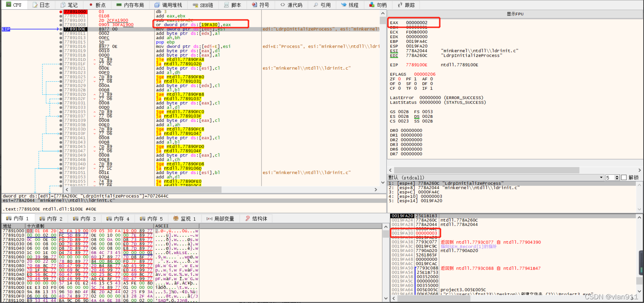Toggle breakpoint dot at address 77891037

61,116
